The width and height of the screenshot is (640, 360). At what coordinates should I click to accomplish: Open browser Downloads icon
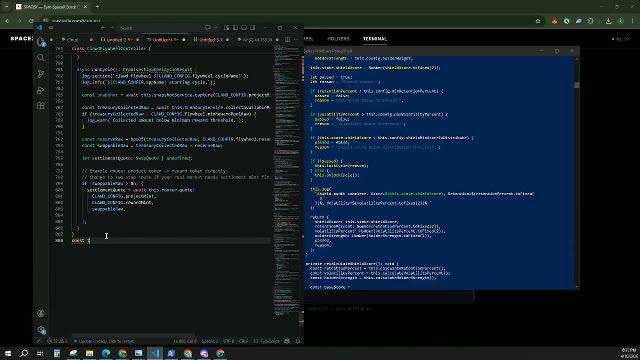pos(608,21)
